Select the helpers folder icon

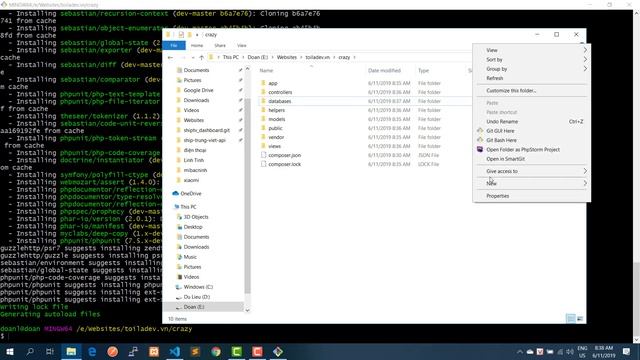click(x=263, y=110)
